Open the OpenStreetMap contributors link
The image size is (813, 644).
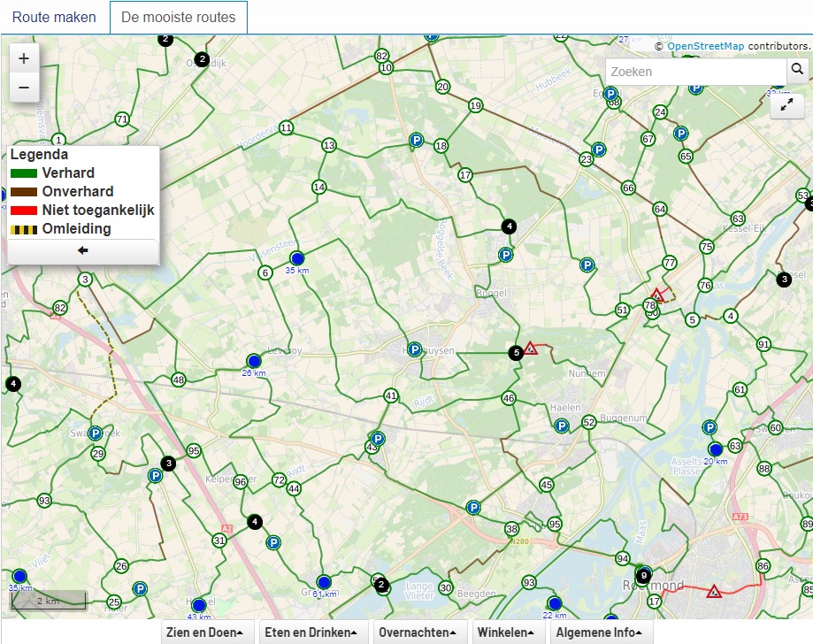pyautogui.click(x=703, y=45)
